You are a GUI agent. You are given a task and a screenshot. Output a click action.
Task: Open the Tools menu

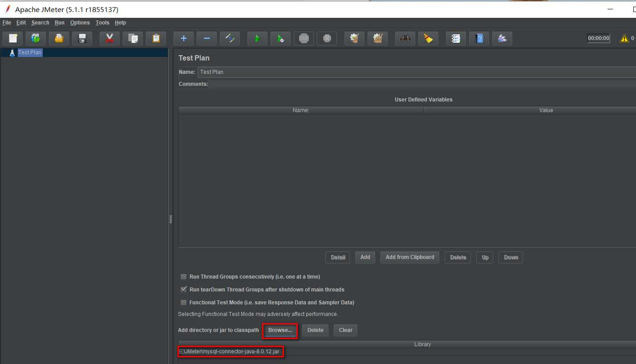(x=102, y=23)
